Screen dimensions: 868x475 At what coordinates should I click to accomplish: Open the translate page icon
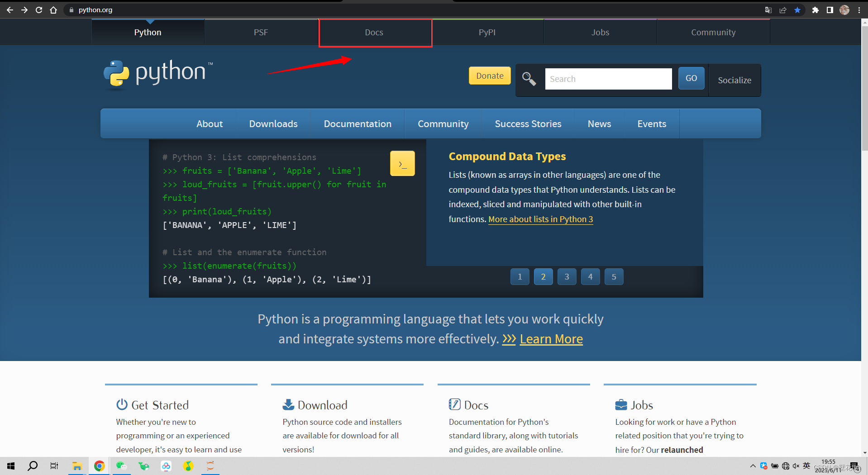click(768, 10)
